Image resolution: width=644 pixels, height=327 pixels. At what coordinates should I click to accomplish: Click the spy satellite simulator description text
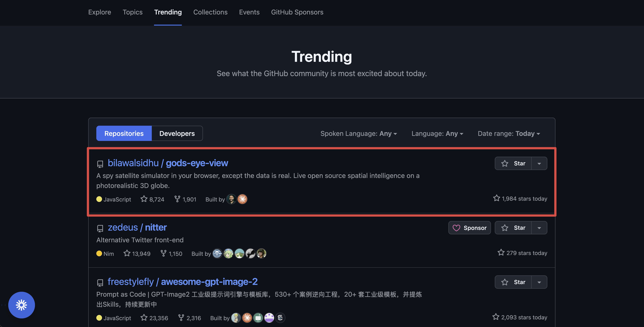258,181
